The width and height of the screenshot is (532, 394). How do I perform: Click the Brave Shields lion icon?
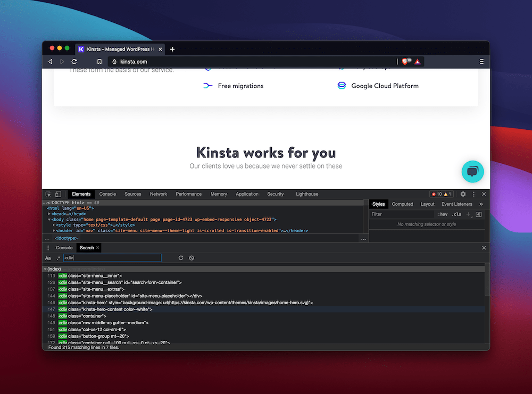tap(405, 62)
